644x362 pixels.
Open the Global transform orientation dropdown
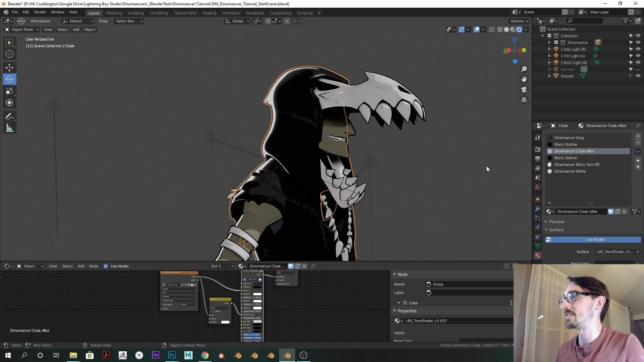click(237, 21)
